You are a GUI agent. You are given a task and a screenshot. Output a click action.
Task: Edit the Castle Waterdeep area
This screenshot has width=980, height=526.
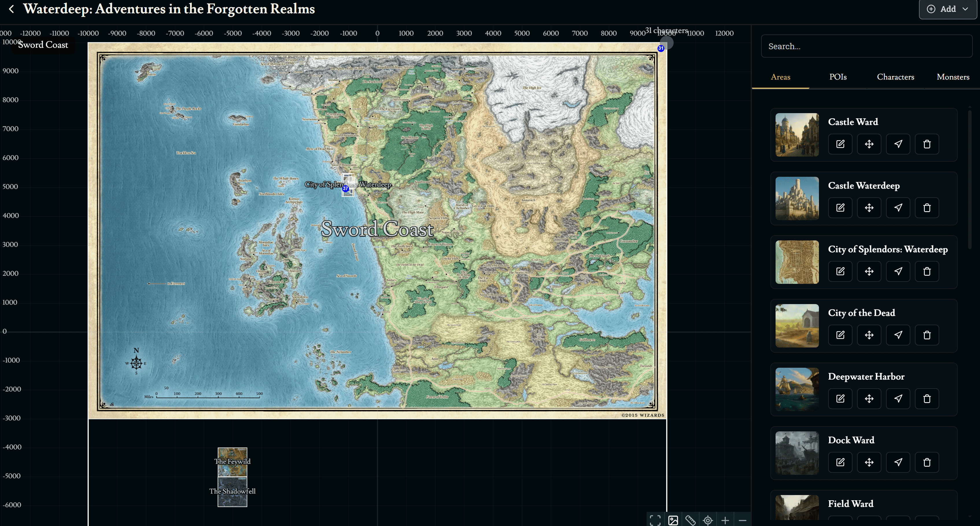(840, 207)
